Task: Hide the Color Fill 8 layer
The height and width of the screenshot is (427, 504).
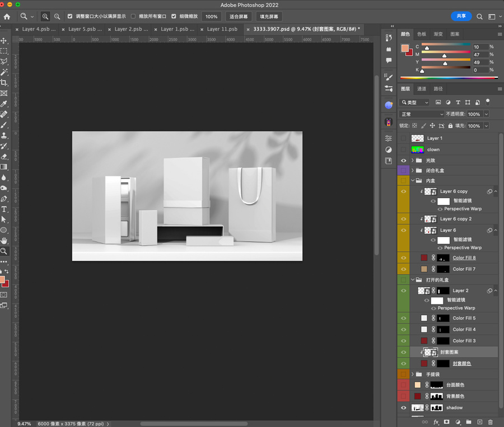Action: point(403,257)
